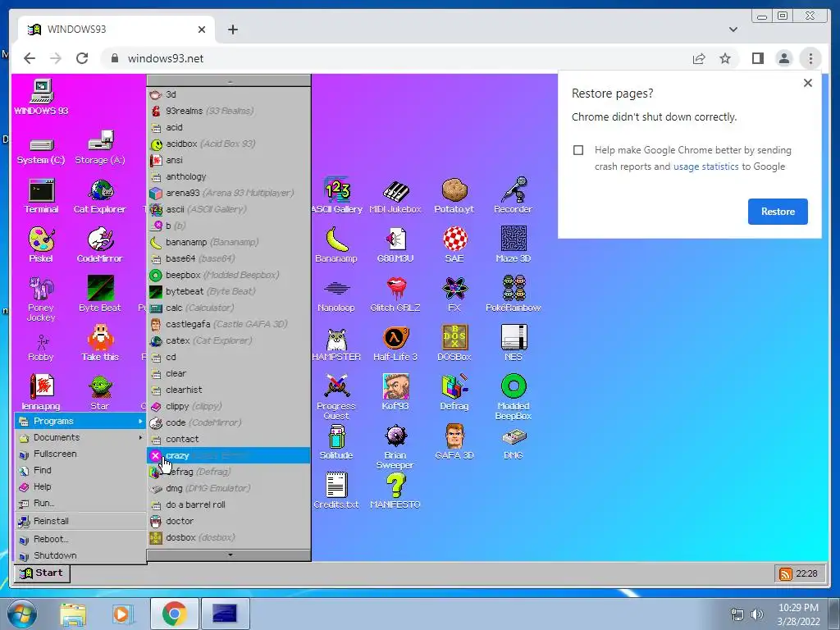
Task: Open the Solitude icon
Action: (336, 442)
